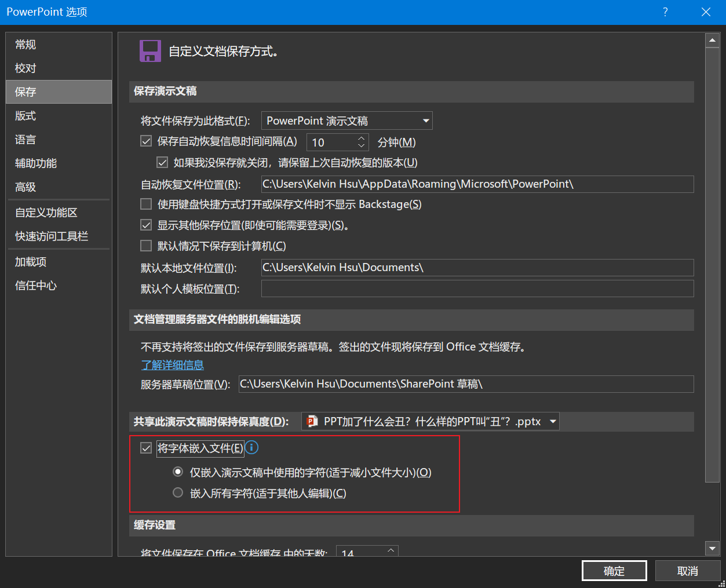The height and width of the screenshot is (588, 726).
Task: Click the 缓存设置 section header
Action: pos(411,525)
